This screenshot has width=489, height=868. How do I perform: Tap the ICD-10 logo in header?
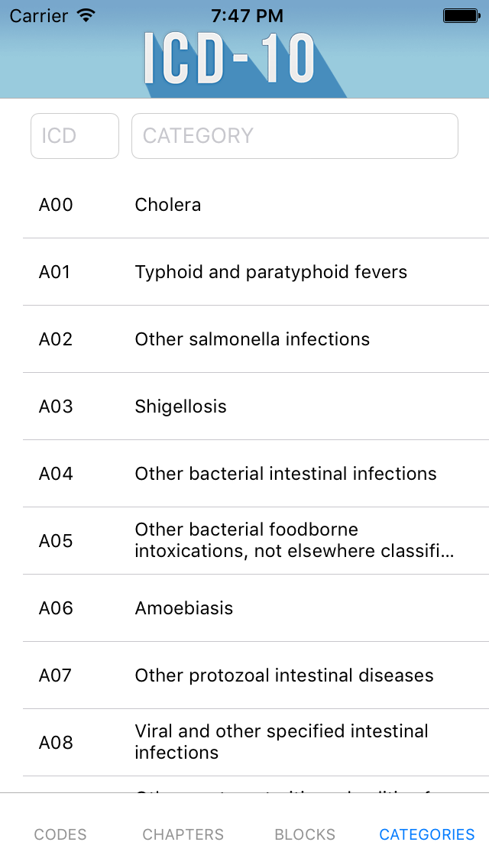tap(229, 60)
